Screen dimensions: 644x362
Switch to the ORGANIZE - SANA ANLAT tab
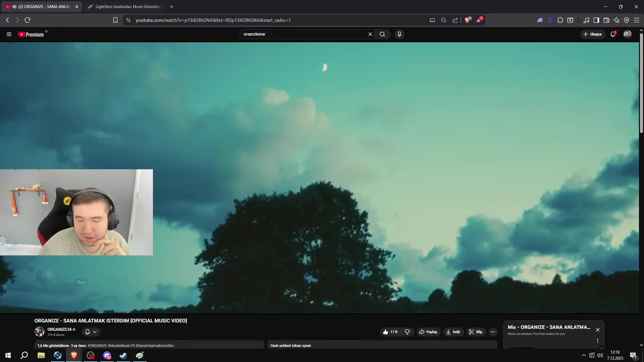click(x=42, y=7)
